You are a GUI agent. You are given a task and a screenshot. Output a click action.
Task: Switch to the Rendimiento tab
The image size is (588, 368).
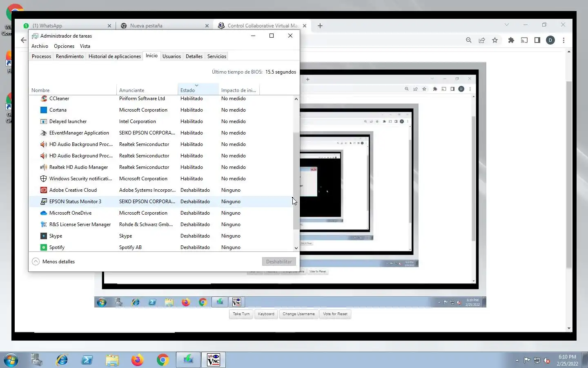coord(70,56)
